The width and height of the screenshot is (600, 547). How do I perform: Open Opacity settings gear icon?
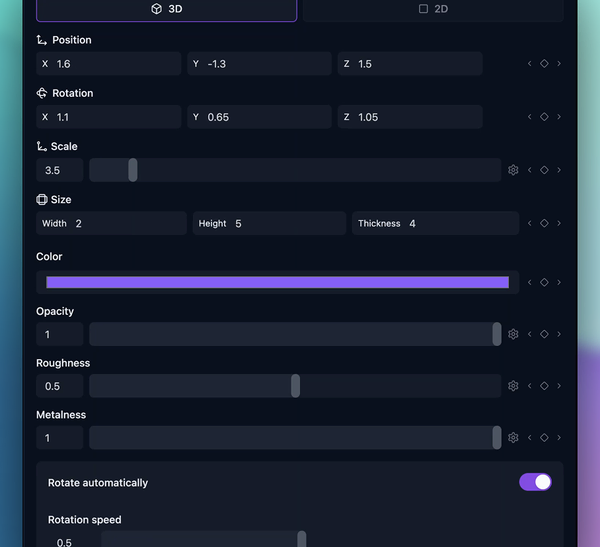coord(513,334)
